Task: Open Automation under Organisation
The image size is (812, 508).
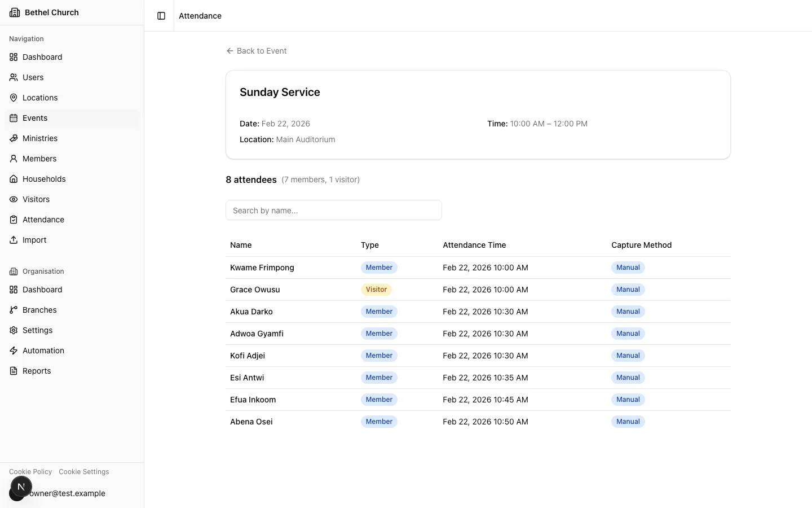Action: 72,351
